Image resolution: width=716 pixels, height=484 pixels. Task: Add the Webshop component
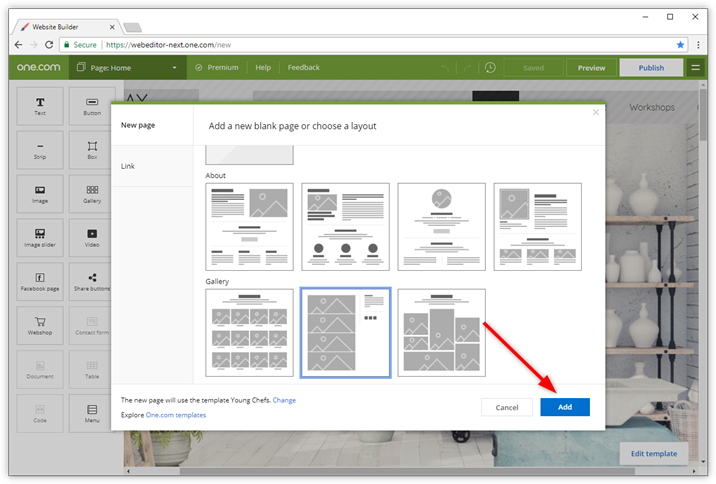coord(40,325)
